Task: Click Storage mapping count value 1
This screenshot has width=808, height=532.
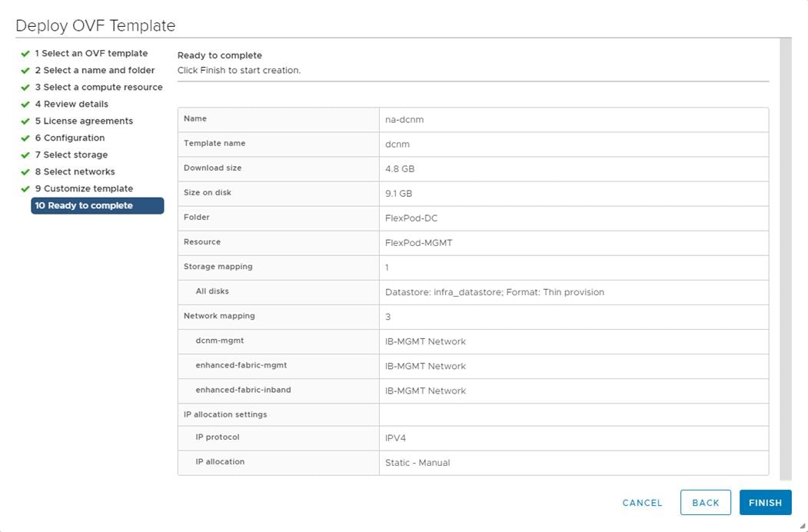Action: click(387, 268)
